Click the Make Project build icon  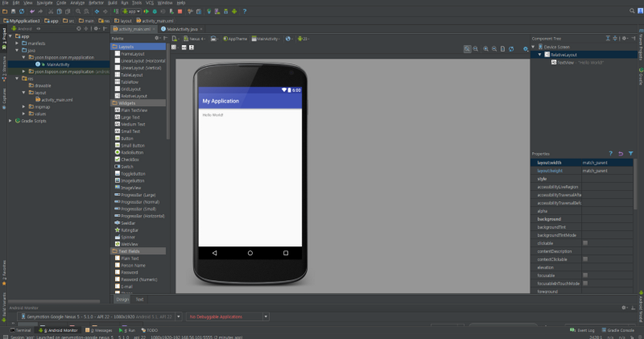click(x=116, y=11)
